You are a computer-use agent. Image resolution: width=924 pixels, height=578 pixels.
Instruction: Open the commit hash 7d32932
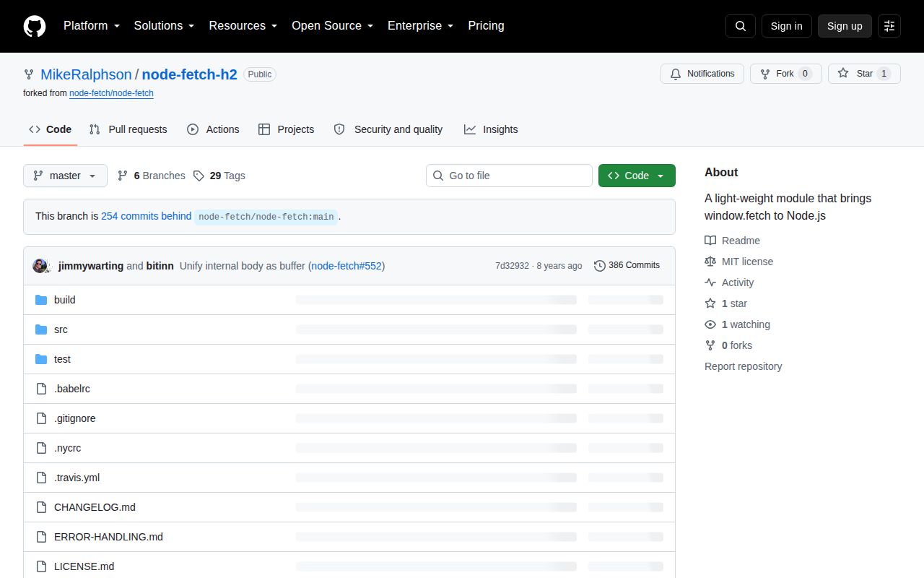click(x=512, y=266)
